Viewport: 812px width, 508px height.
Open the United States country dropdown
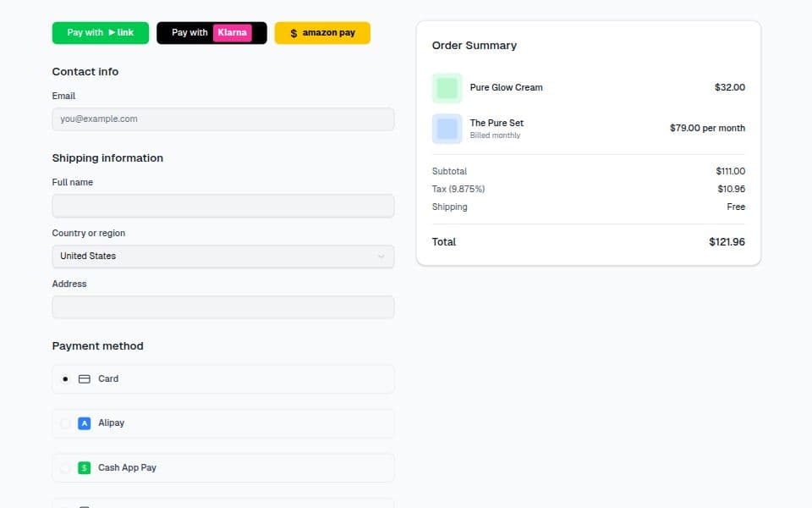pyautogui.click(x=222, y=256)
